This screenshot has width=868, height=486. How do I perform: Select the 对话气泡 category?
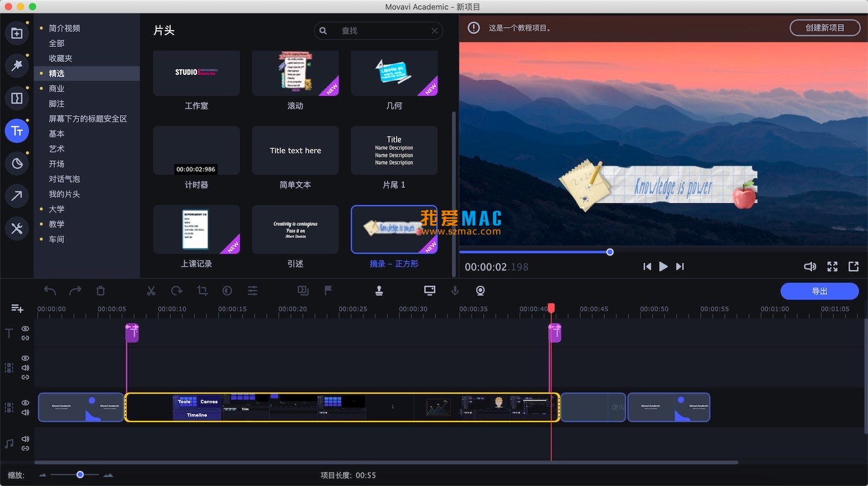click(64, 179)
